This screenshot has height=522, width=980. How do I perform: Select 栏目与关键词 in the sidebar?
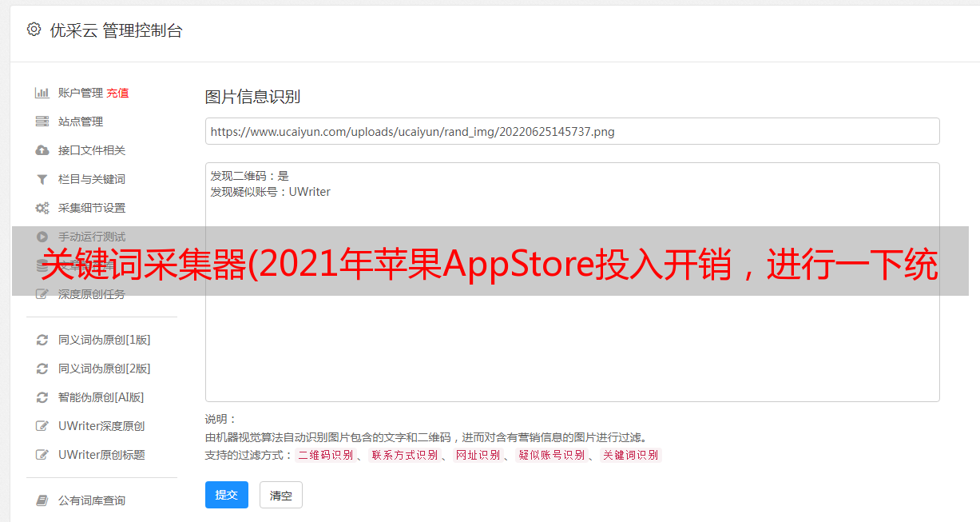point(92,179)
